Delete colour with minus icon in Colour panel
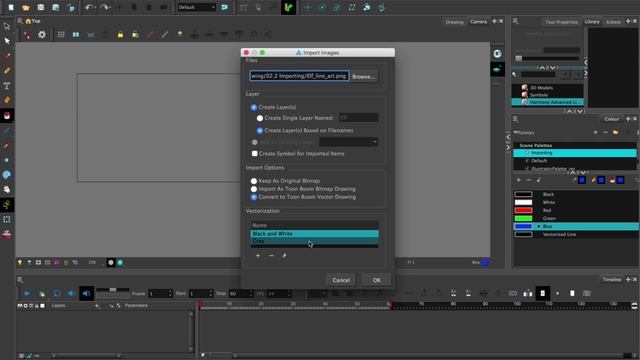 tap(529, 180)
